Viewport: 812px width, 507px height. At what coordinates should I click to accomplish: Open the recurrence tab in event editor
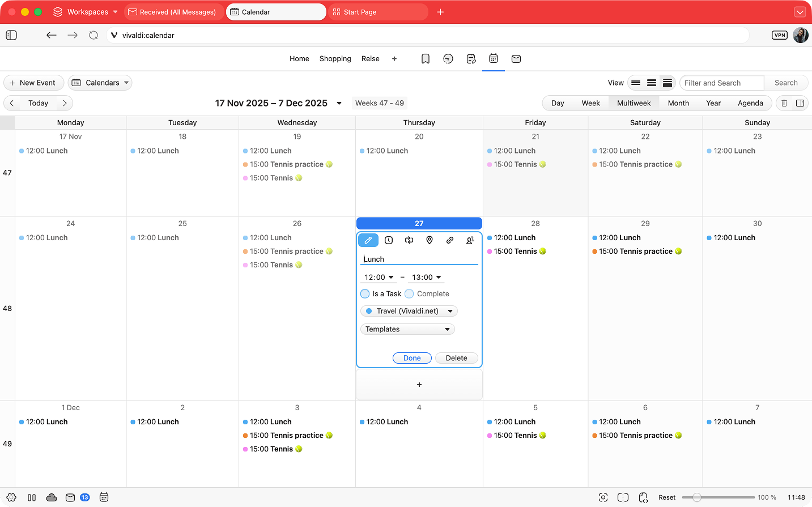409,240
